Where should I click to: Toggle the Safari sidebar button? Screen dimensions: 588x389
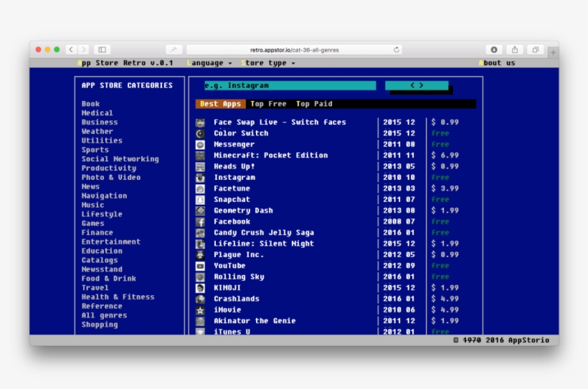(x=102, y=49)
